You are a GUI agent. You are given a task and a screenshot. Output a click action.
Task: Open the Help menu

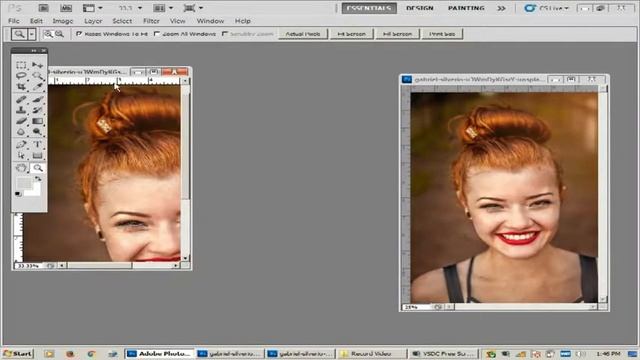[242, 21]
